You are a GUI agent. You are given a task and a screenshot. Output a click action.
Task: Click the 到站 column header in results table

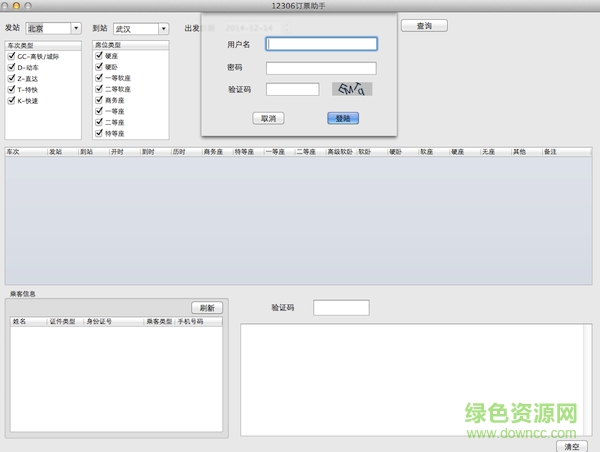[x=93, y=152]
